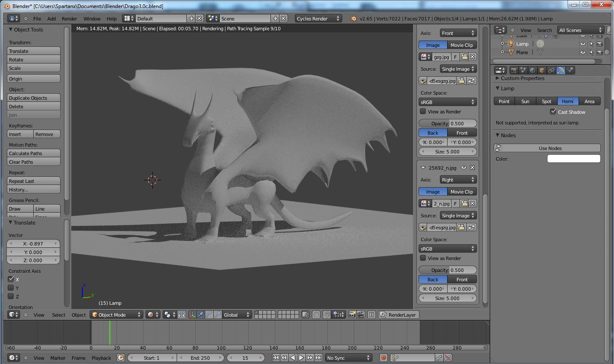Click the 3D View editor type icon
This screenshot has height=364, width=614.
click(x=14, y=315)
